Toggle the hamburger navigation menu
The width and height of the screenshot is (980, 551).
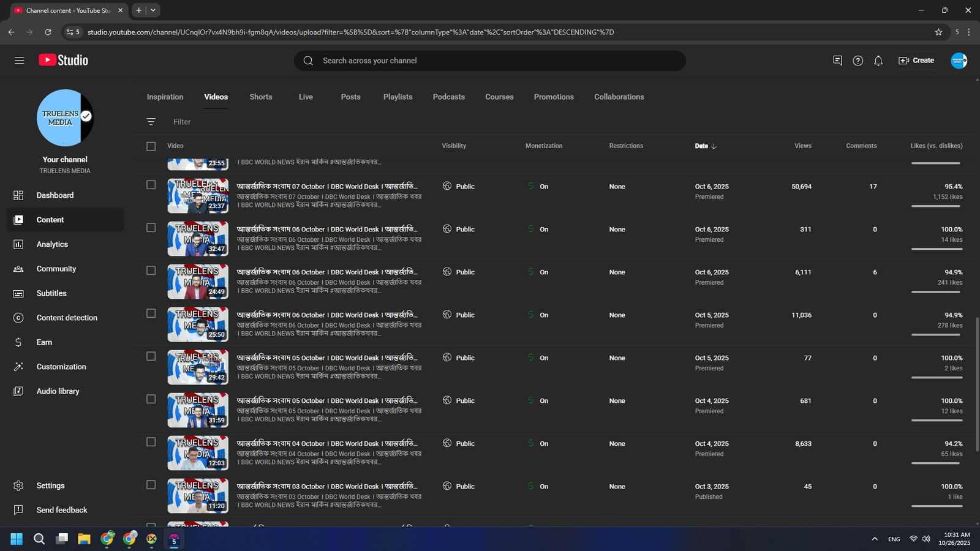pos(19,61)
